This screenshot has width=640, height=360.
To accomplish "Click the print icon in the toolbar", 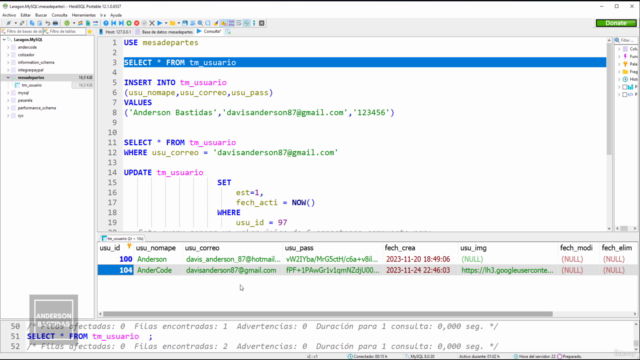I will (55, 23).
